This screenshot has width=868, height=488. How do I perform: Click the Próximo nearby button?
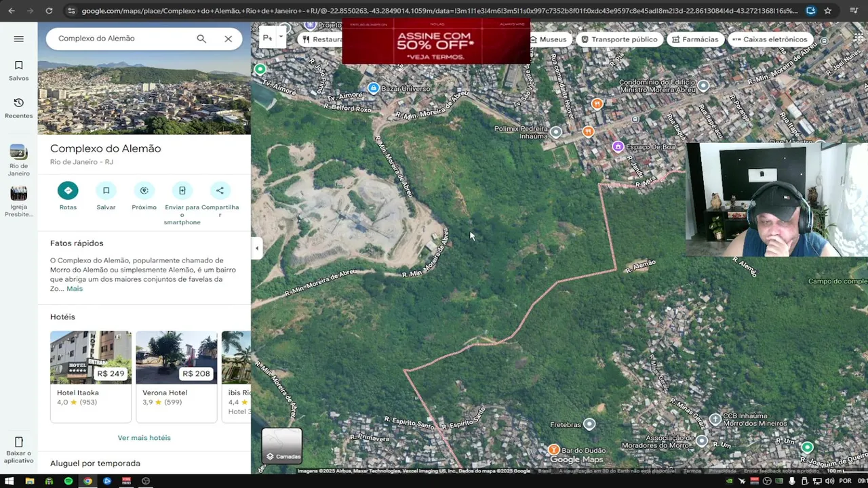[x=144, y=195]
